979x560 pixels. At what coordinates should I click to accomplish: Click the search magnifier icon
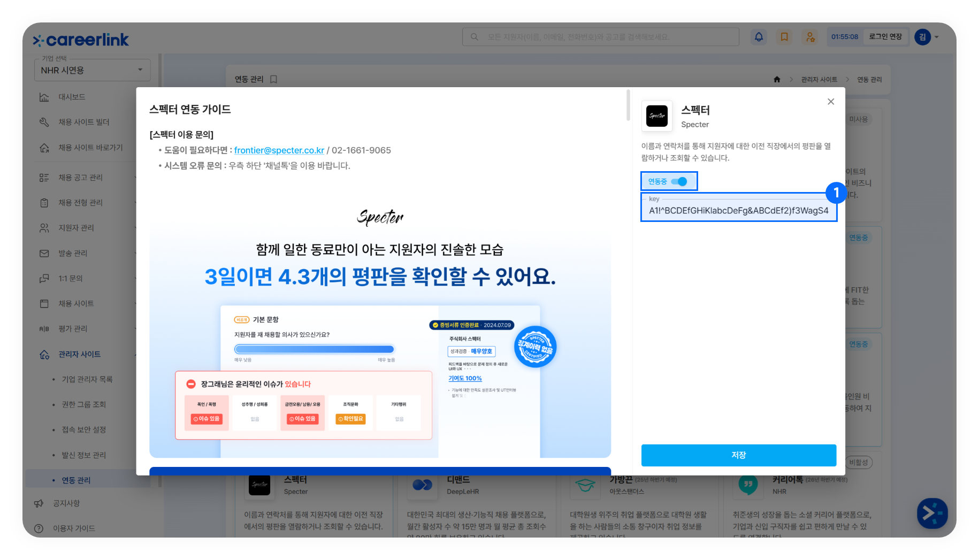pos(475,37)
